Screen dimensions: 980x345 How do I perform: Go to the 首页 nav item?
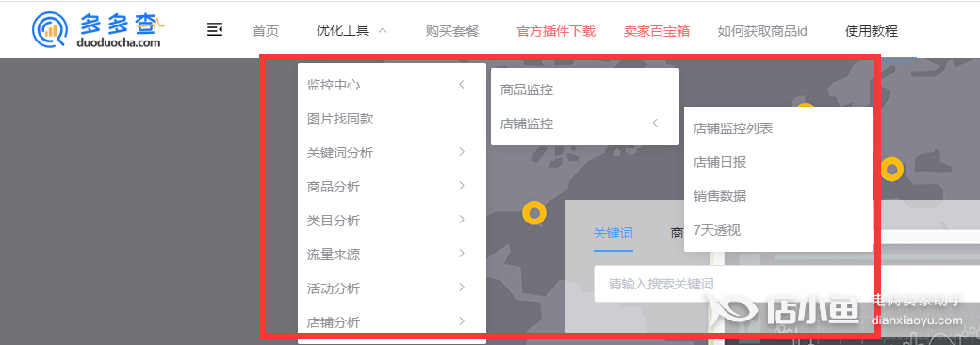tap(266, 30)
